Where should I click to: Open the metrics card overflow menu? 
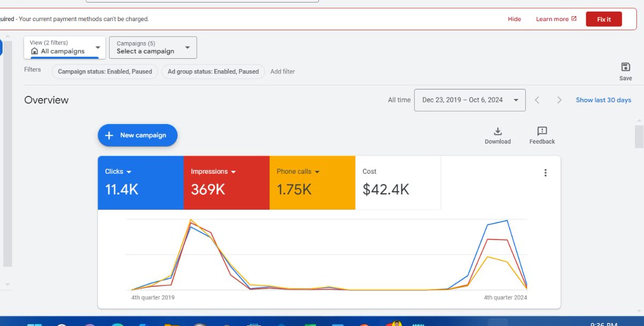[545, 173]
